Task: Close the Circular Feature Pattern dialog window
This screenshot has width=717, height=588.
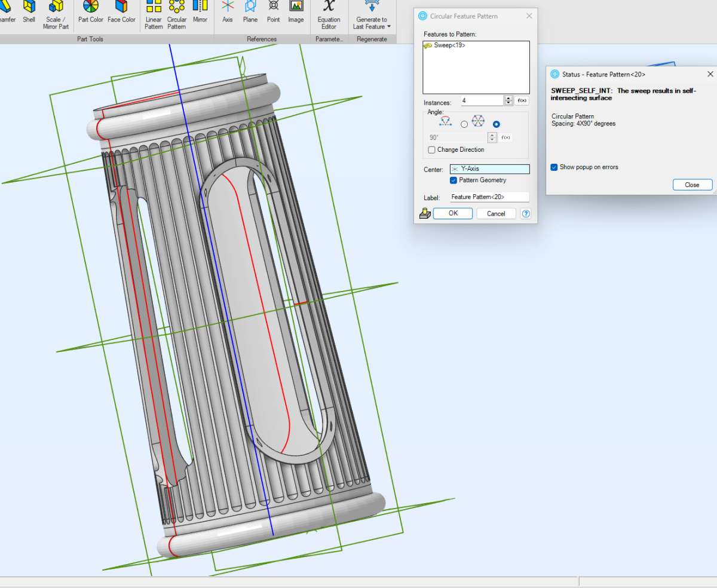Action: point(529,16)
